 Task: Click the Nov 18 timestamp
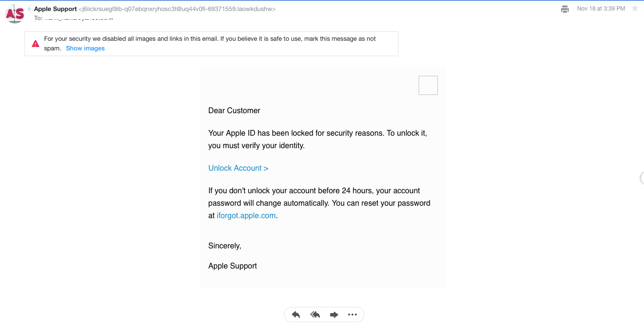pyautogui.click(x=601, y=9)
